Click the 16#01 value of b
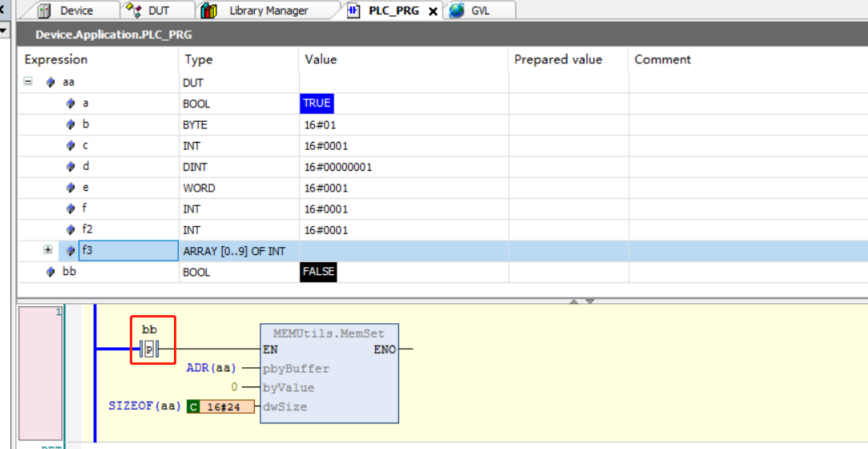 (x=320, y=125)
